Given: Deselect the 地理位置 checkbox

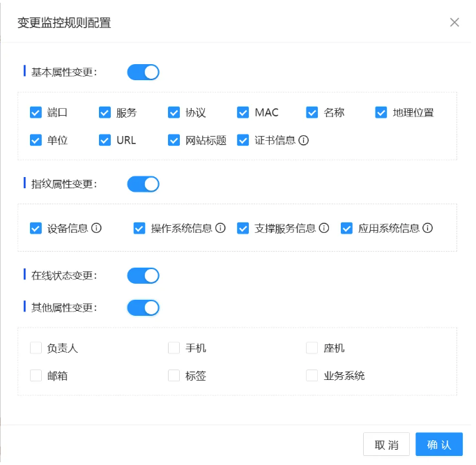Looking at the screenshot, I should pos(381,112).
